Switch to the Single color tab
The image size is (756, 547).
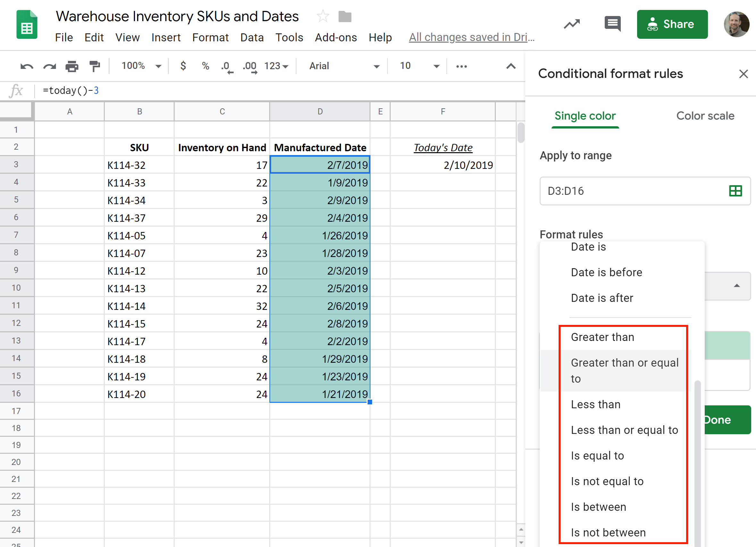[x=585, y=116]
